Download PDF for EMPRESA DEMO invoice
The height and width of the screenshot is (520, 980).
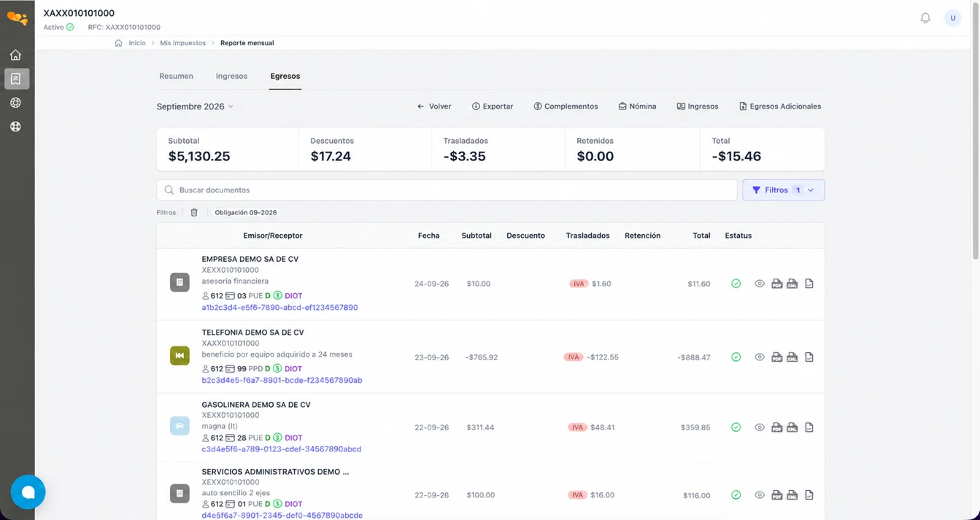(x=776, y=284)
